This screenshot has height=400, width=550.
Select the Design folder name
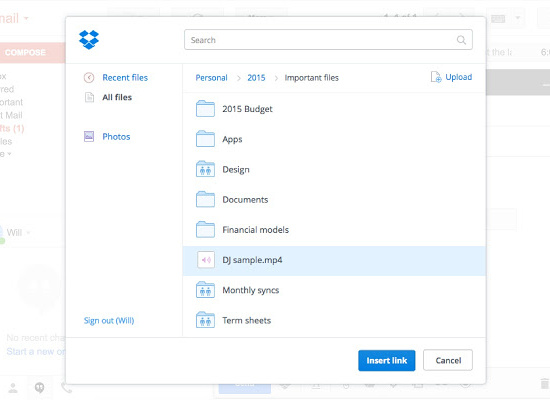coord(236,170)
